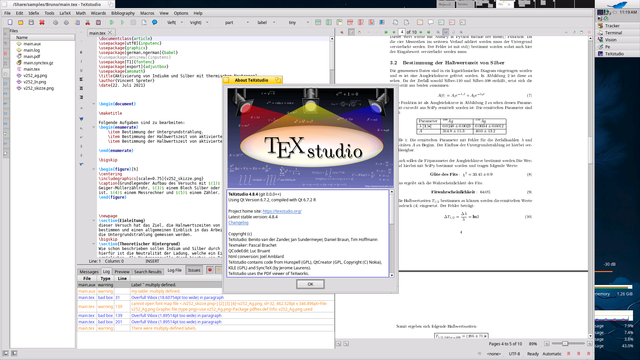This screenshot has height=360, width=640.
Task: Collapse the \section{Einleitung} fold marker
Action: 94,220
